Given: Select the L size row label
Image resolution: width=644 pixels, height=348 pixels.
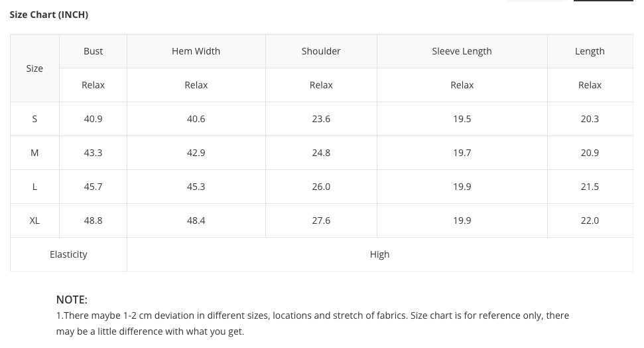Looking at the screenshot, I should (34, 187).
